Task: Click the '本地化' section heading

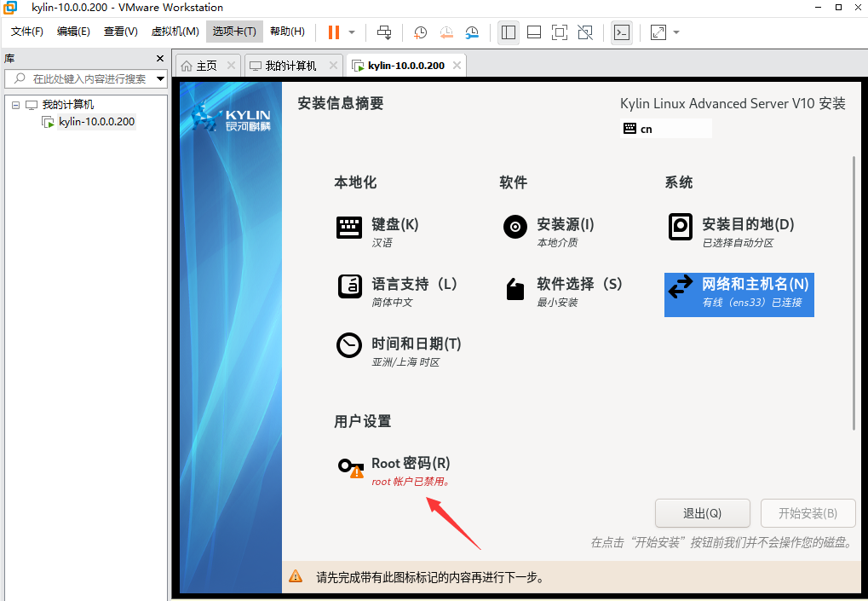Action: (x=355, y=182)
